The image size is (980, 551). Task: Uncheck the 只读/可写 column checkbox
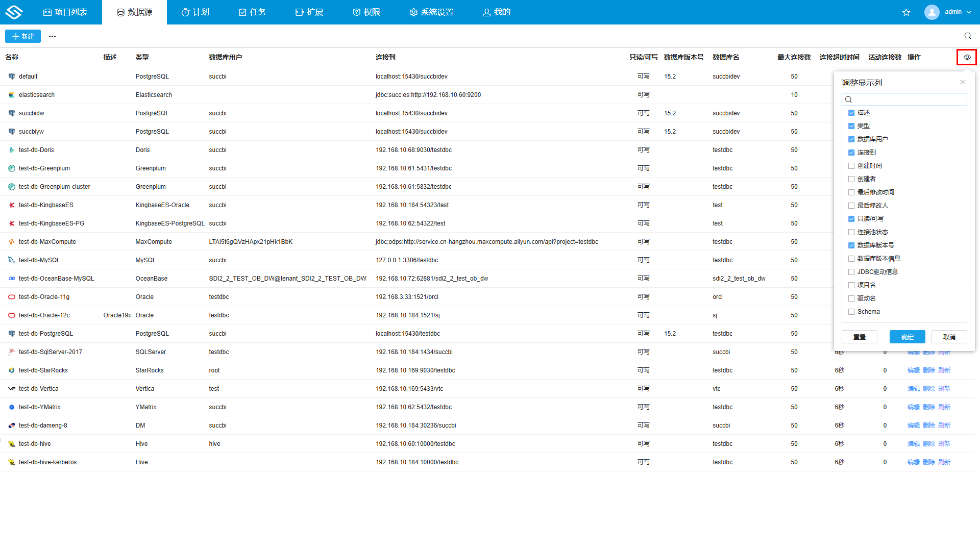[851, 219]
